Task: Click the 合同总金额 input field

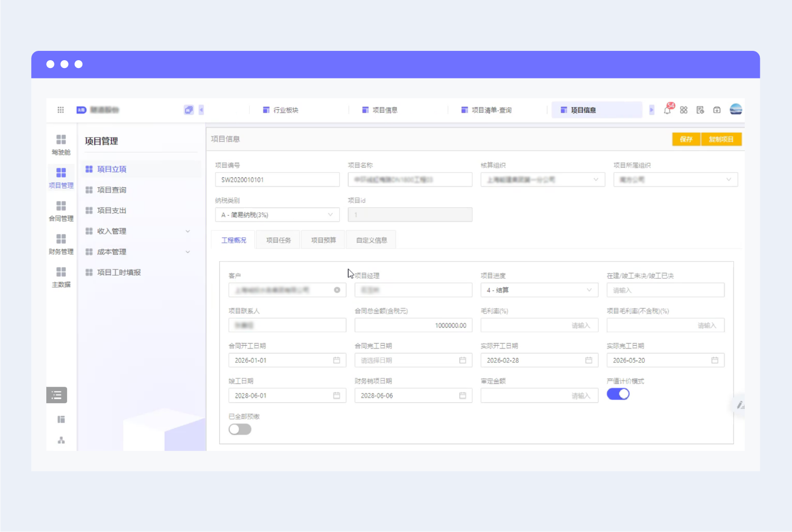Action: tap(413, 325)
